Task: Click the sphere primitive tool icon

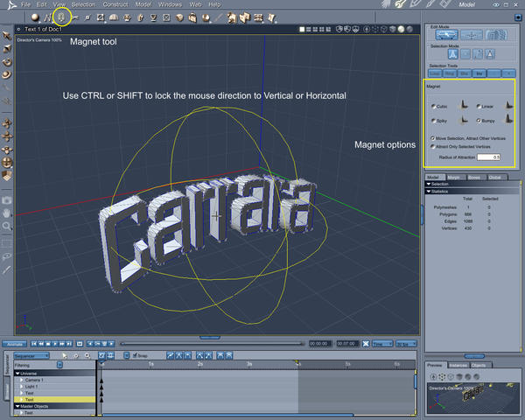Action: coord(35,17)
